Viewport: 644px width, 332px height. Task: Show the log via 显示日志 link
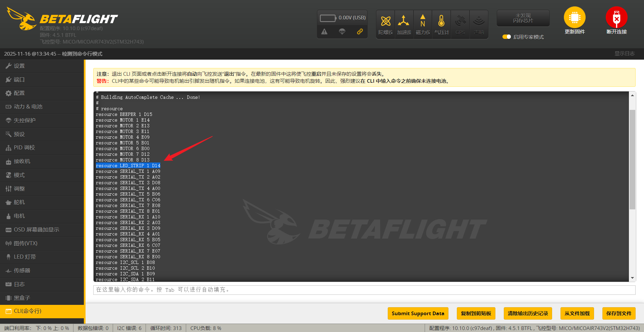[624, 54]
